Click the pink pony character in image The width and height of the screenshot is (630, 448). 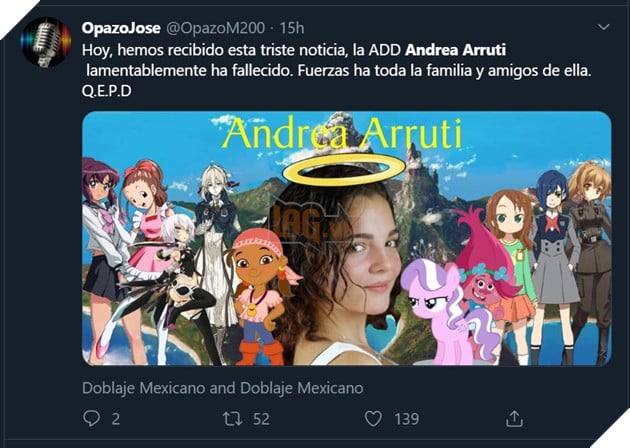coord(445,311)
